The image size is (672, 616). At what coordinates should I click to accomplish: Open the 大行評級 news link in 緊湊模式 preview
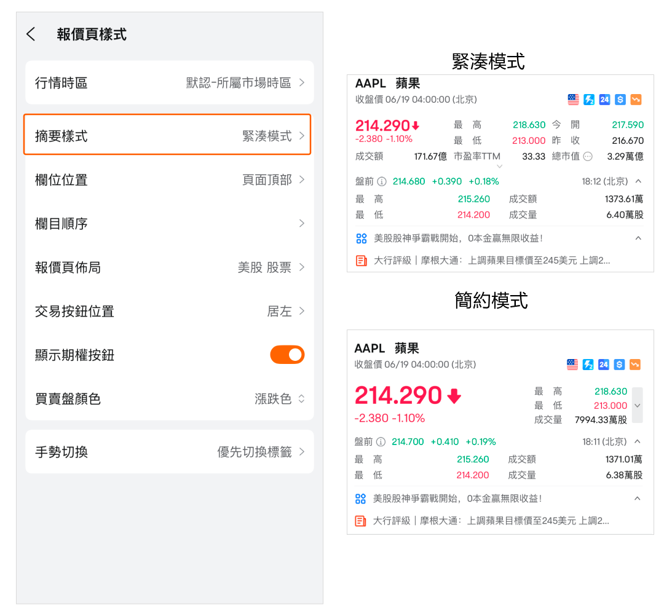pos(492,261)
